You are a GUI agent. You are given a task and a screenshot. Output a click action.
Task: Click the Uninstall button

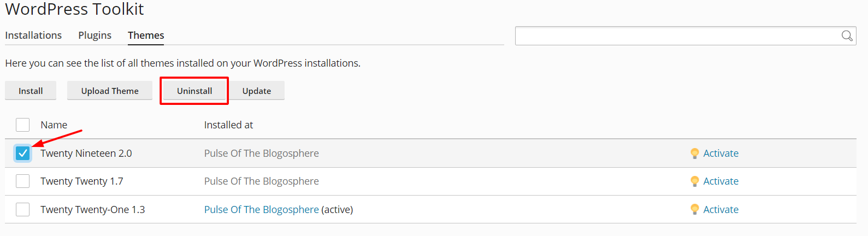click(194, 91)
